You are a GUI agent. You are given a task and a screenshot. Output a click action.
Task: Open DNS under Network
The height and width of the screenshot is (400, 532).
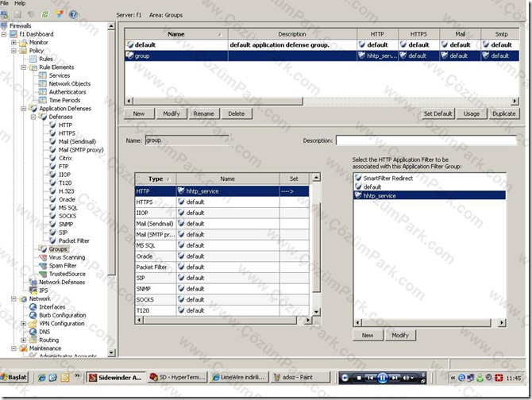click(44, 332)
